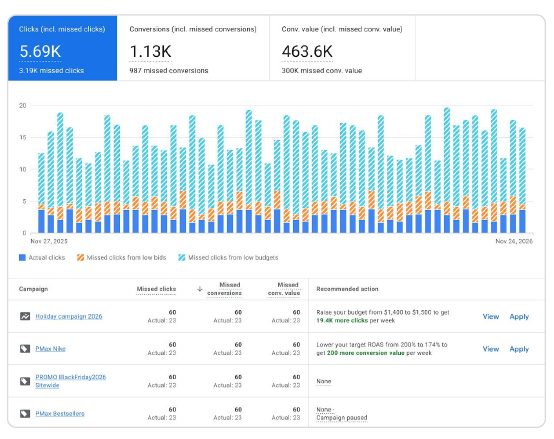Click the Campaign column header
This screenshot has height=439, width=554.
click(33, 289)
